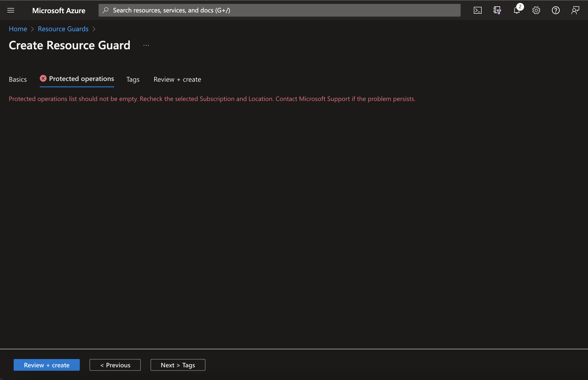Click the Microsoft Azure logo
Viewport: 588px width, 380px height.
point(59,10)
